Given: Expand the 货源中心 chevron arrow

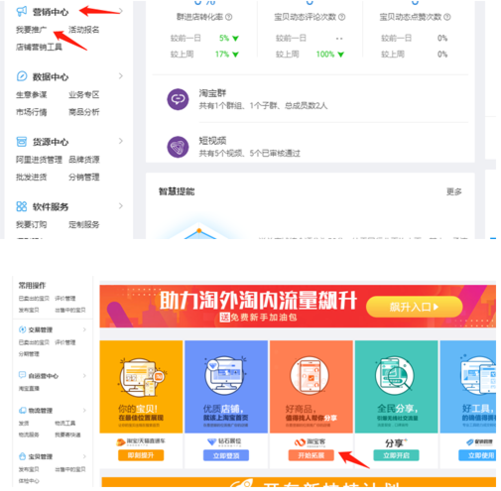Looking at the screenshot, I should click(121, 141).
